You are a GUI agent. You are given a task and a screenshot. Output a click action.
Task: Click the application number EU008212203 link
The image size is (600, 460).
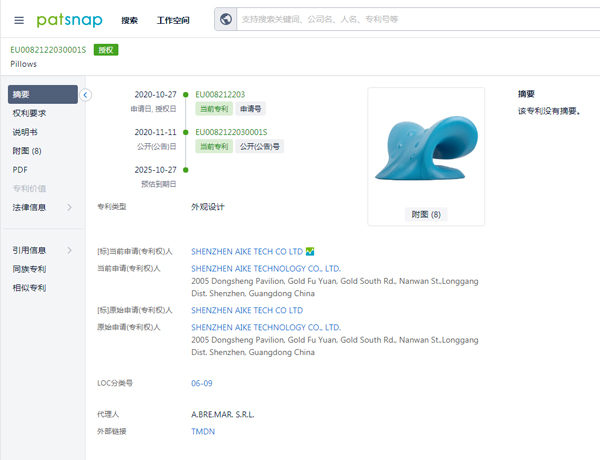pyautogui.click(x=220, y=94)
